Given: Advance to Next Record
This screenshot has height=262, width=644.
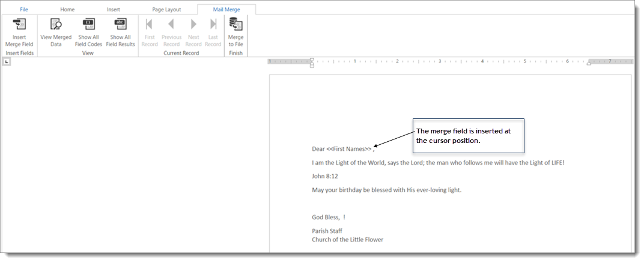Looking at the screenshot, I should pos(193,32).
